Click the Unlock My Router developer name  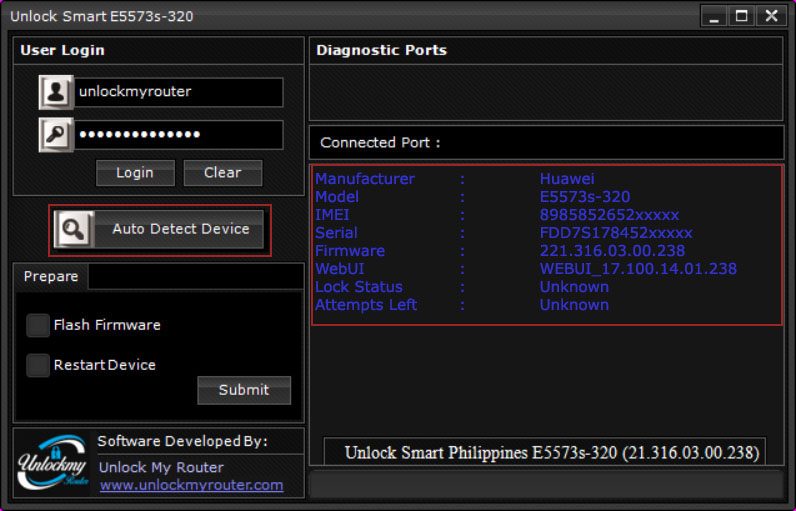tap(161, 467)
